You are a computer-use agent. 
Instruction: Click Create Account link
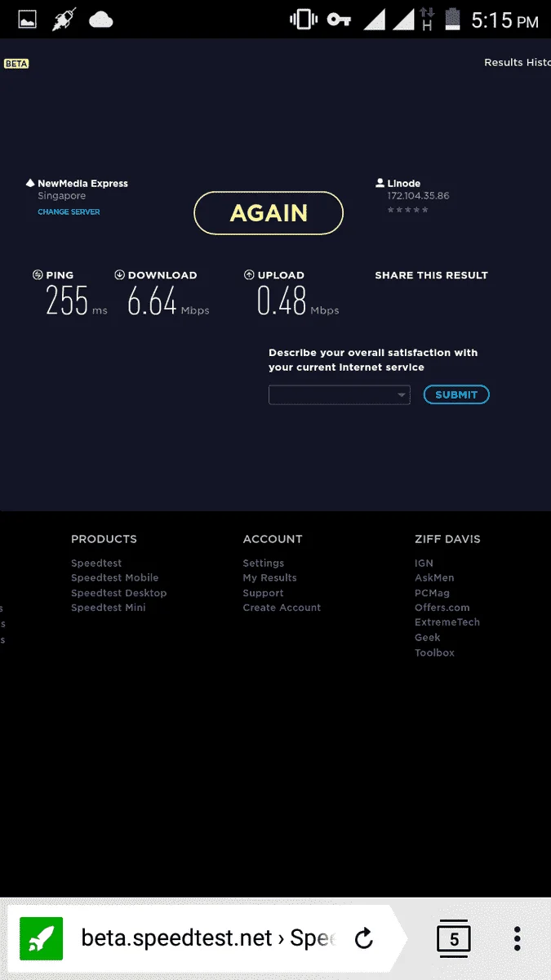pos(282,608)
